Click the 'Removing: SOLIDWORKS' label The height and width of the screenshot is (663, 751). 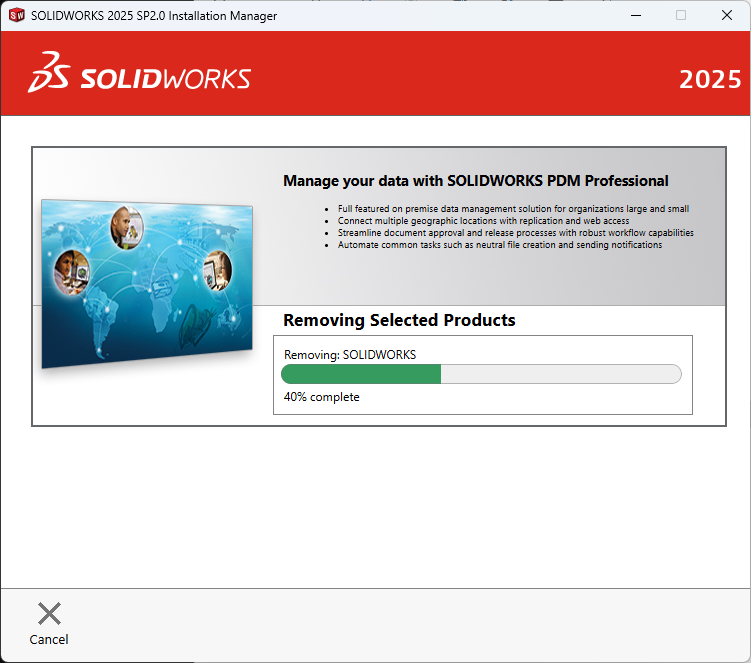[350, 355]
